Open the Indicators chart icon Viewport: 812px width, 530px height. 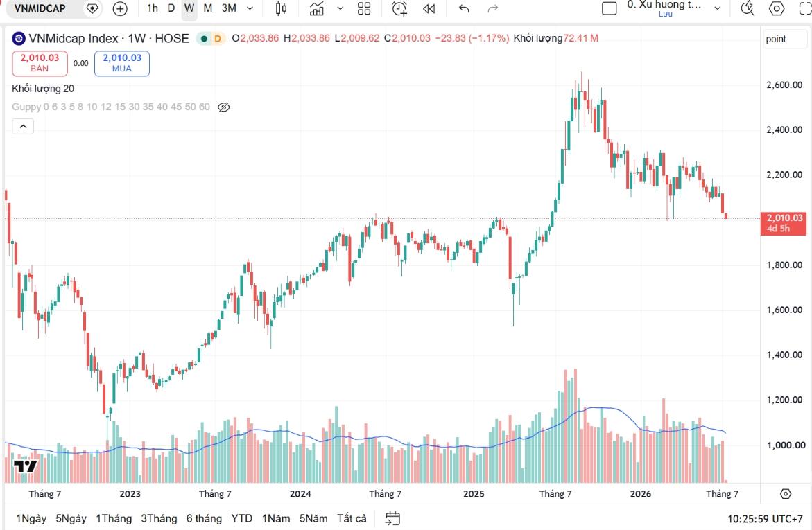[316, 8]
